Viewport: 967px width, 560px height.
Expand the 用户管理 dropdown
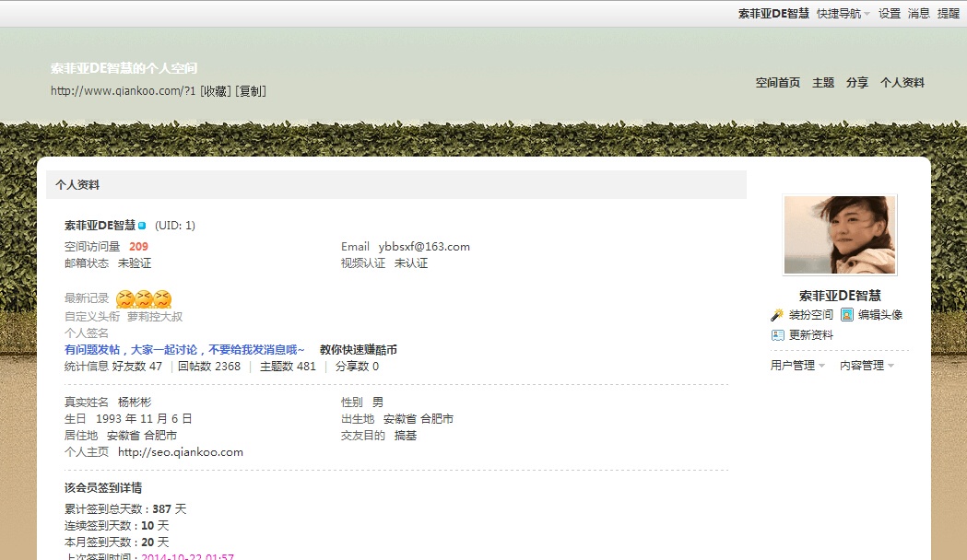point(797,366)
